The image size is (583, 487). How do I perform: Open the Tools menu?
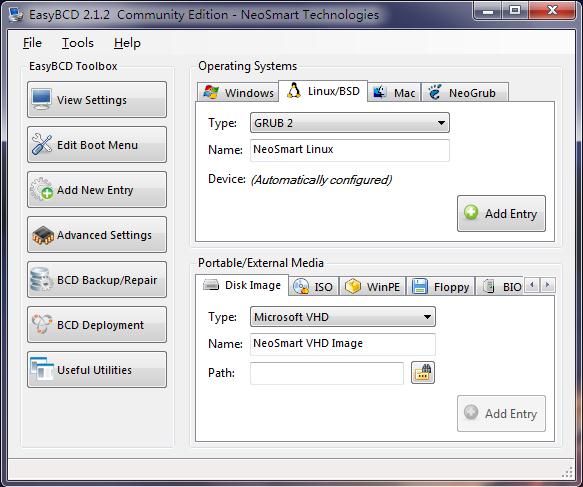(77, 43)
